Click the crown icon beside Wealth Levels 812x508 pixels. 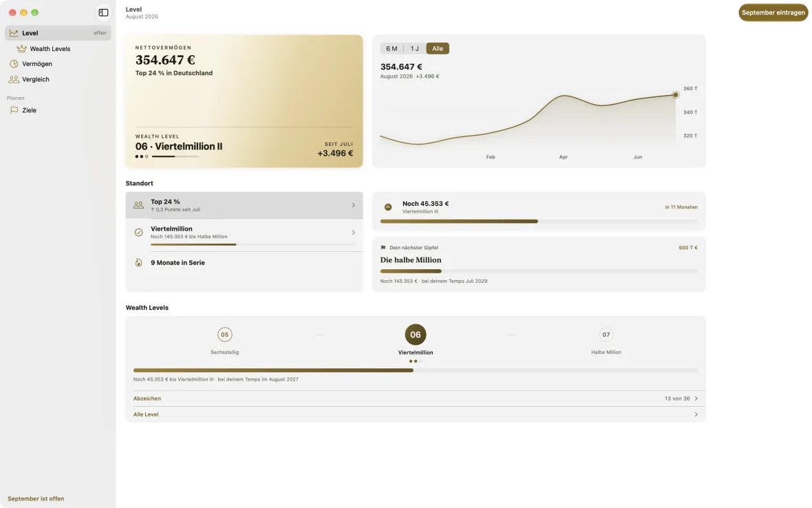coord(22,49)
